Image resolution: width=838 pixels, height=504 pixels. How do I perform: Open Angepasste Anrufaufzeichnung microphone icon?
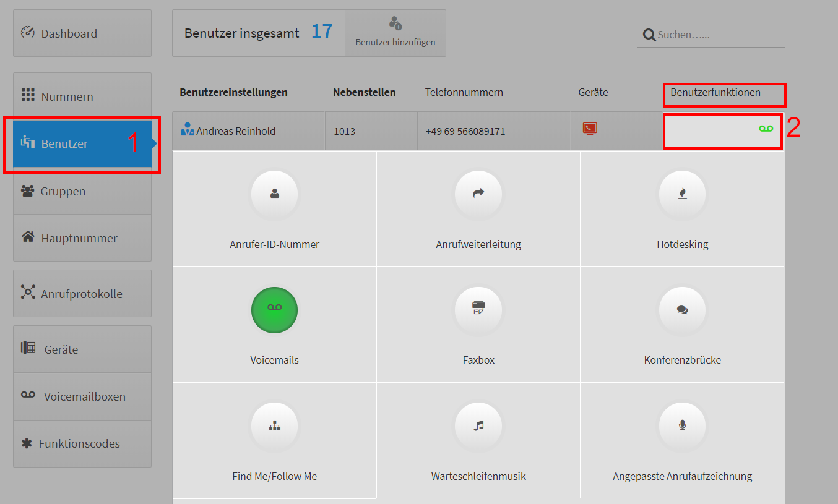click(x=682, y=426)
